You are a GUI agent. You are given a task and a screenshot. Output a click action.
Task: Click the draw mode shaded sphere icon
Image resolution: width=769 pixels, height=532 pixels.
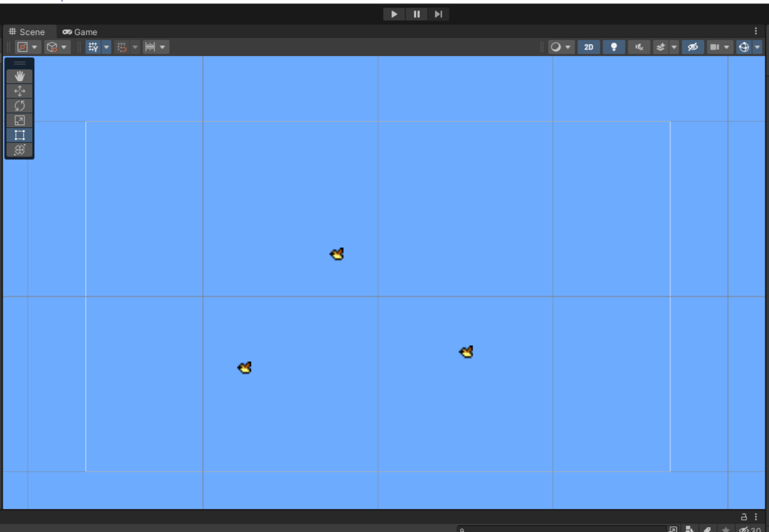(556, 47)
